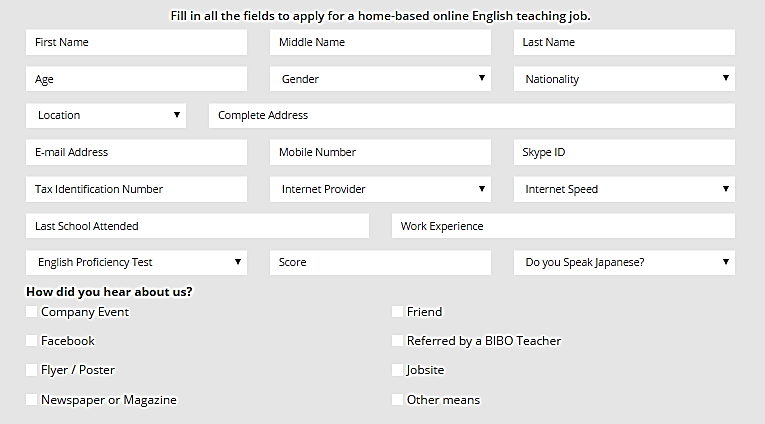
Task: Open the Do you Speak Japanese dropdown
Action: point(624,262)
